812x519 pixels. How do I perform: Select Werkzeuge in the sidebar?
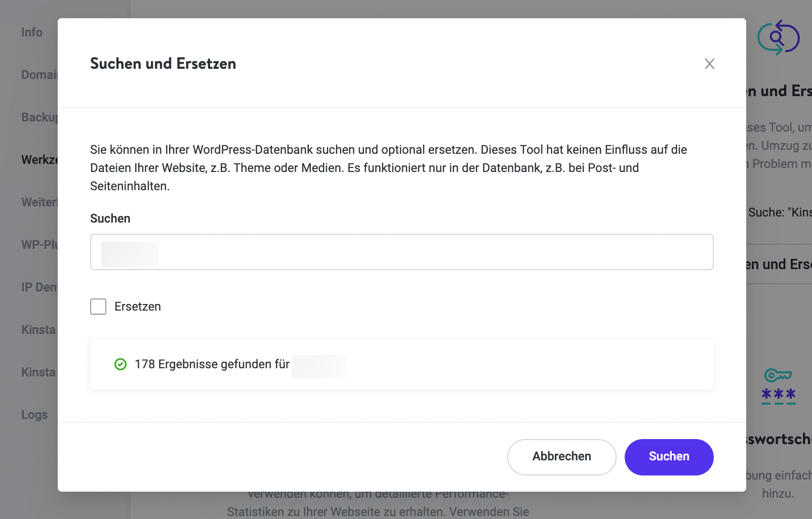(x=42, y=159)
